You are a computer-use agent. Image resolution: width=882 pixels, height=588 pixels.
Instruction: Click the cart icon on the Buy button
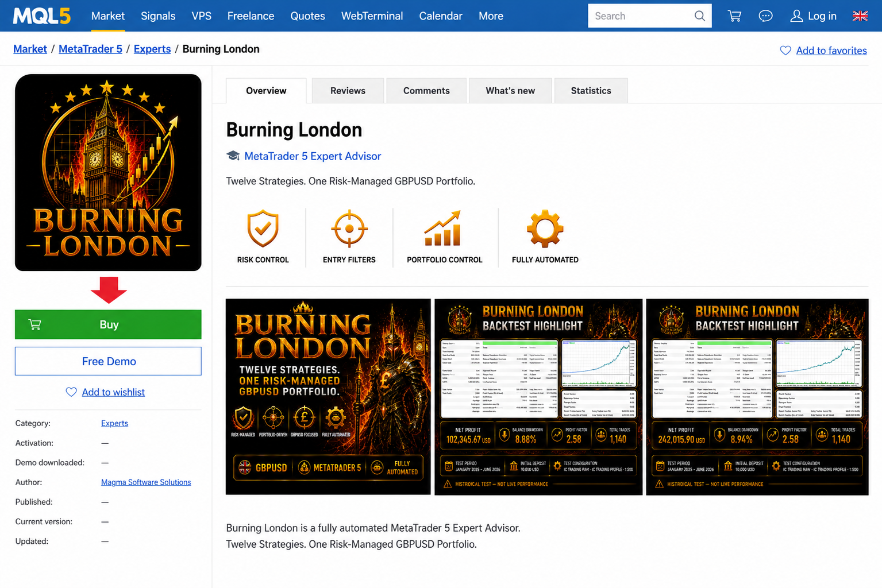click(x=35, y=324)
